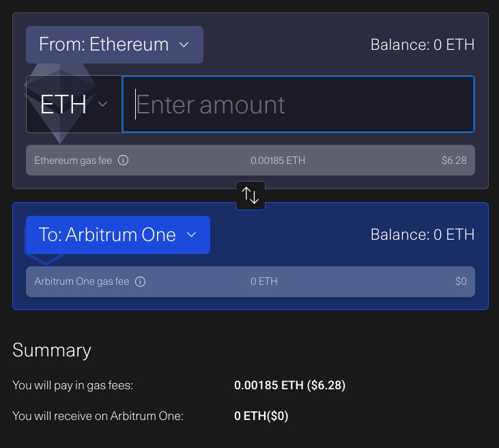Select the 0.00185 ETH ($6.28) summary value

[x=289, y=386]
